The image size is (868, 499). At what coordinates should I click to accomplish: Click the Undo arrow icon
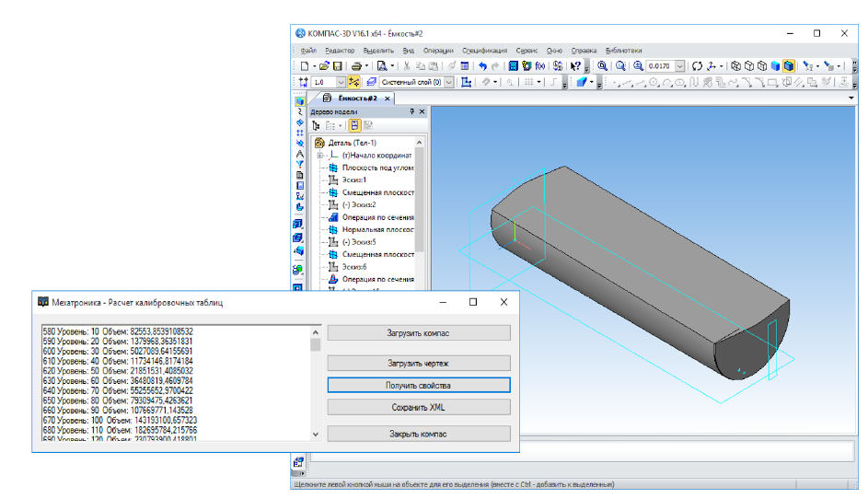pyautogui.click(x=482, y=66)
